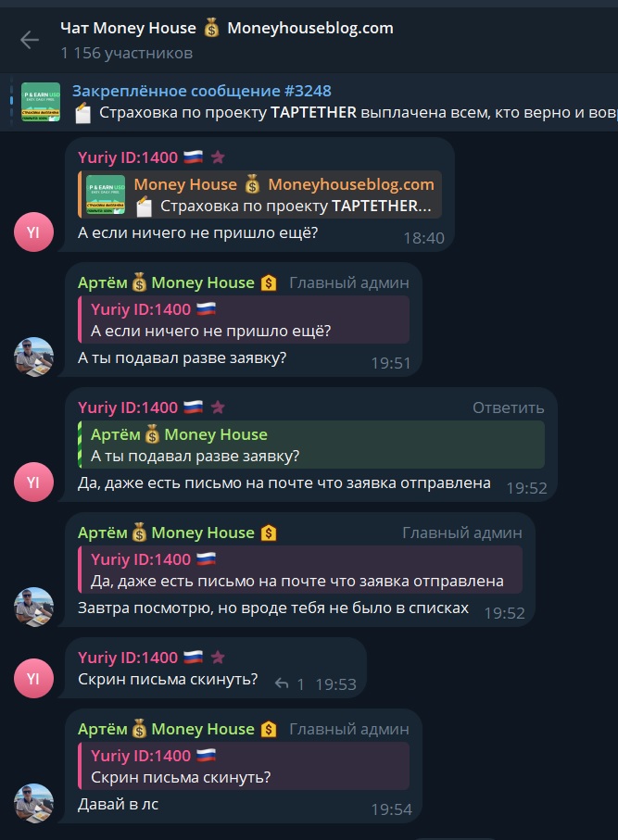Click the YI avatar beside the 'Скрин письма скинуть?' message

pyautogui.click(x=33, y=678)
